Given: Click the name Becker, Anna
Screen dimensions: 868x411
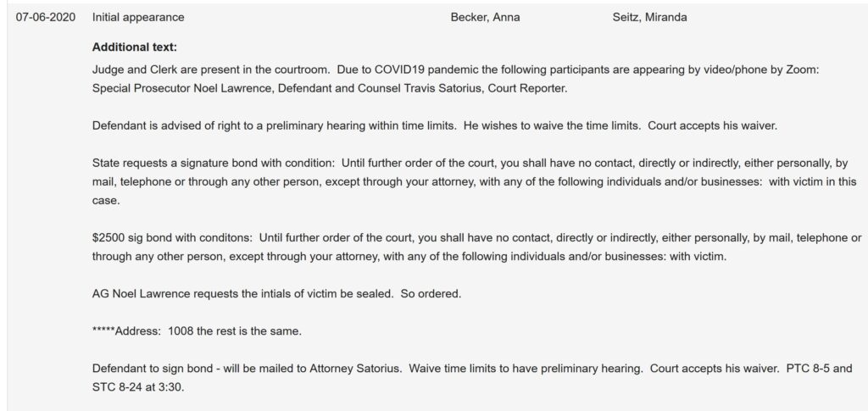Looking at the screenshot, I should (x=486, y=17).
